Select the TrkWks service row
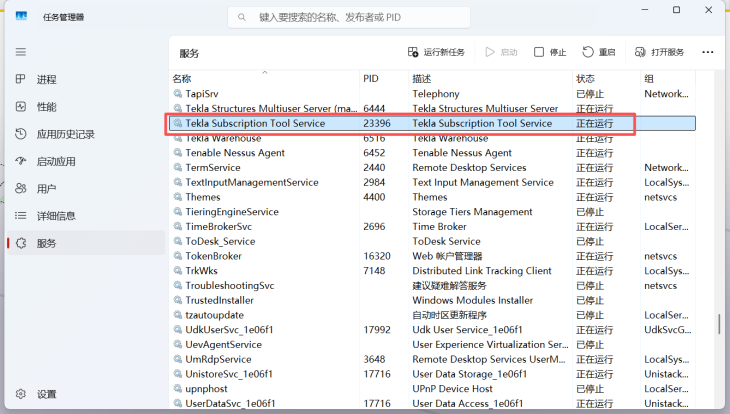 [432, 271]
